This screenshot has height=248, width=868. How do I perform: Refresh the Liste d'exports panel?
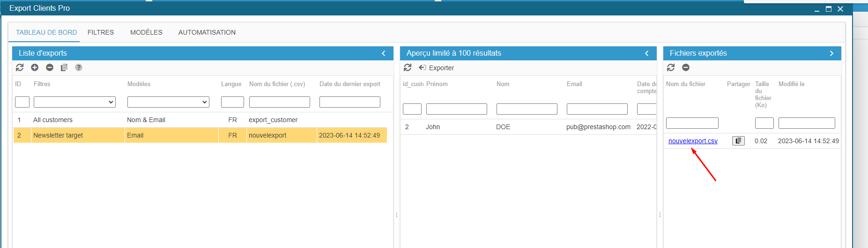coord(20,67)
